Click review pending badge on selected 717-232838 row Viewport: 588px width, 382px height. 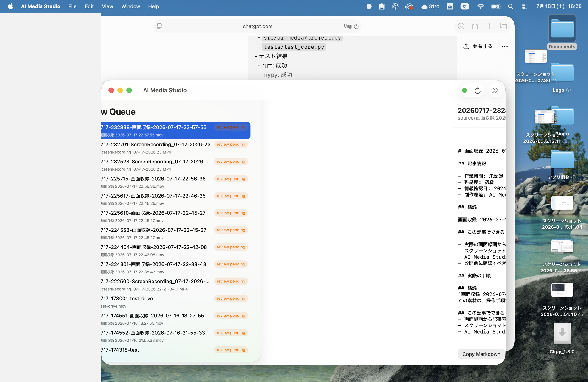pos(231,127)
